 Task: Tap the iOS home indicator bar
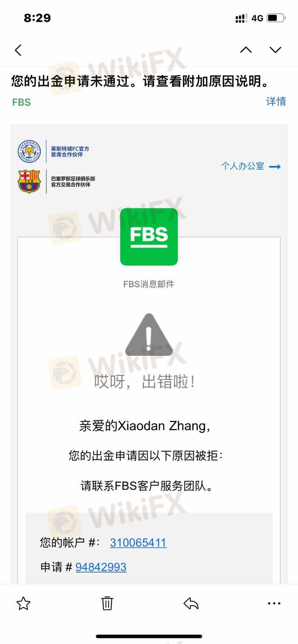coord(149,636)
